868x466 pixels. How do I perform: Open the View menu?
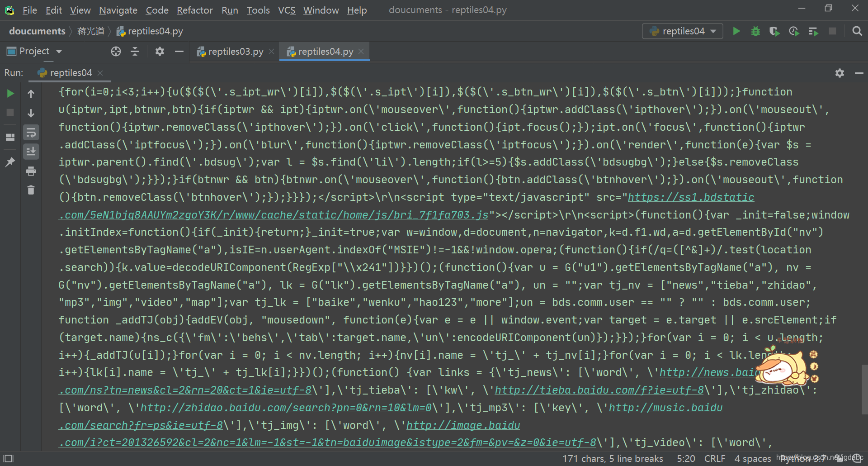click(80, 10)
